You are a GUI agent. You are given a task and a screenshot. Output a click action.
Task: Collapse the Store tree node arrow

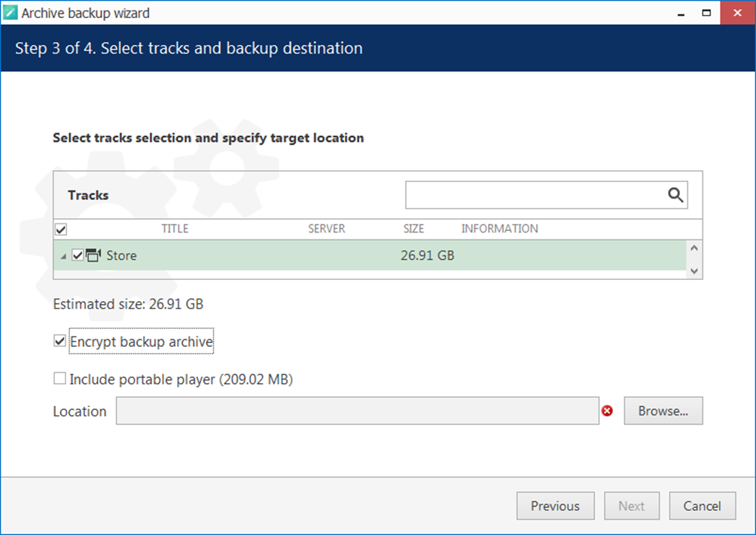pos(63,257)
